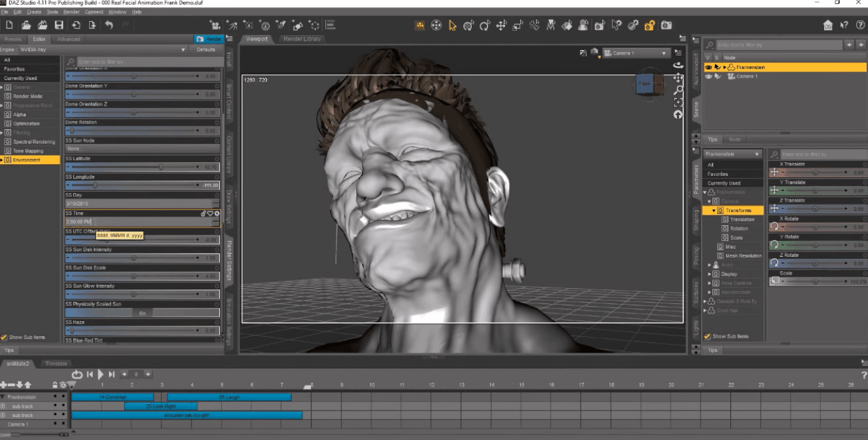Image resolution: width=868 pixels, height=440 pixels.
Task: Open the Create menu
Action: (34, 12)
